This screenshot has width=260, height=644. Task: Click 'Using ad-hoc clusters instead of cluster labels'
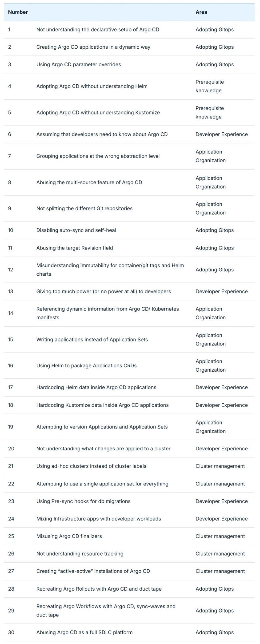click(91, 466)
